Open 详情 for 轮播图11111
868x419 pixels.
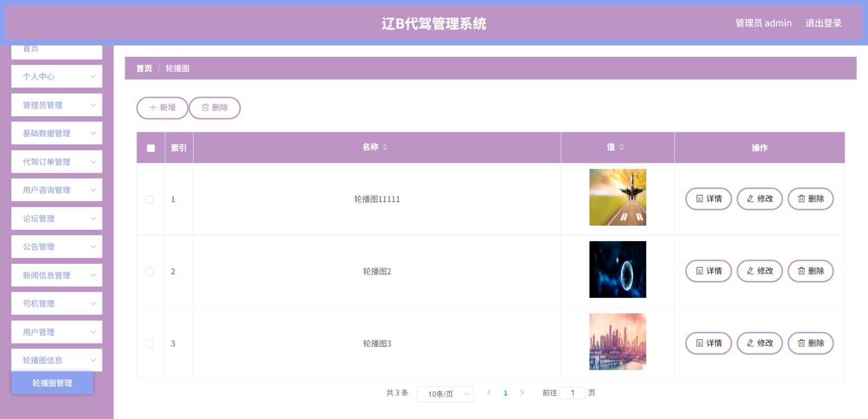[708, 199]
